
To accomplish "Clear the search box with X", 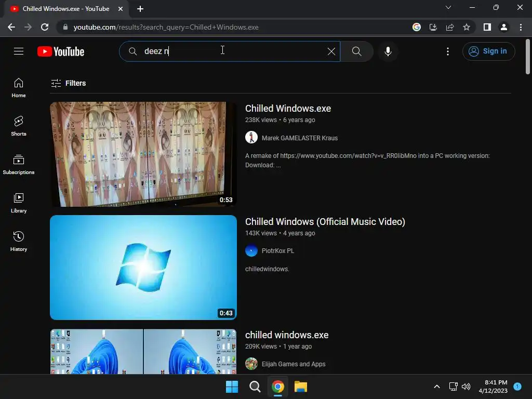I will [331, 51].
